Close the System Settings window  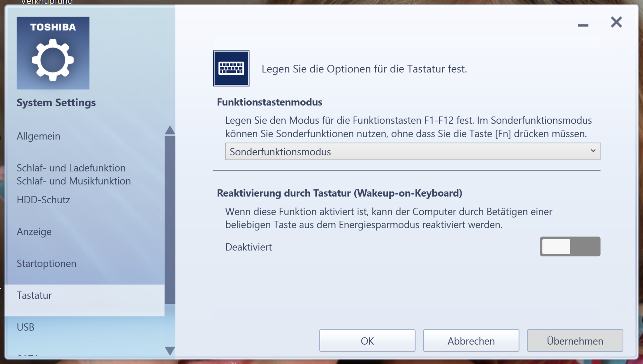616,22
